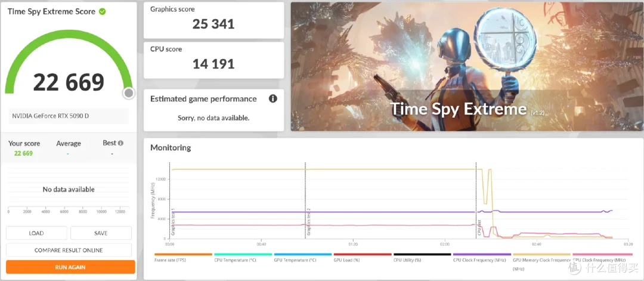
Task: Open COMPARE RESULT ONLINE
Action: tap(69, 250)
